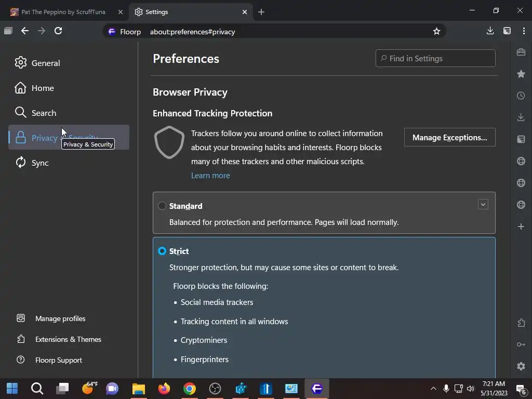Open the second globe web panel
The width and height of the screenshot is (532, 399).
(521, 183)
